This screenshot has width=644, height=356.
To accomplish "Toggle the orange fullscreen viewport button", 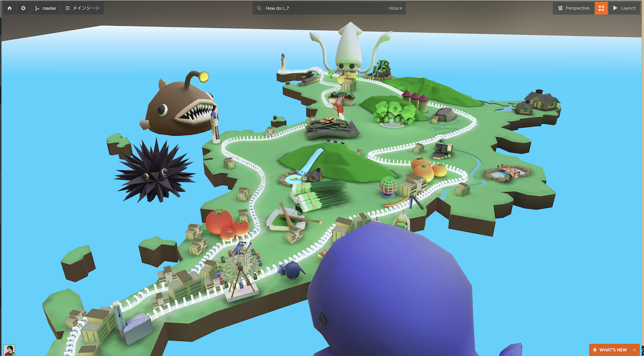I will (601, 8).
